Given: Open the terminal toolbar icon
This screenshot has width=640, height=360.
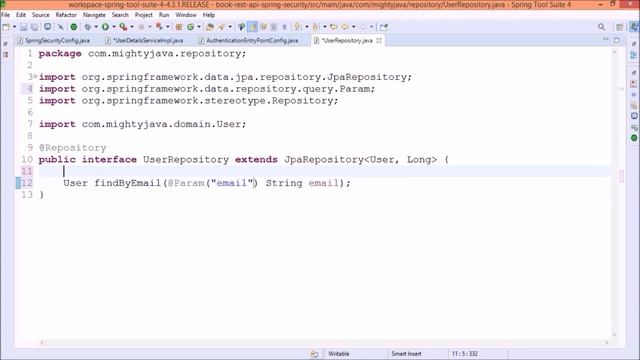Looking at the screenshot, I should (x=47, y=27).
